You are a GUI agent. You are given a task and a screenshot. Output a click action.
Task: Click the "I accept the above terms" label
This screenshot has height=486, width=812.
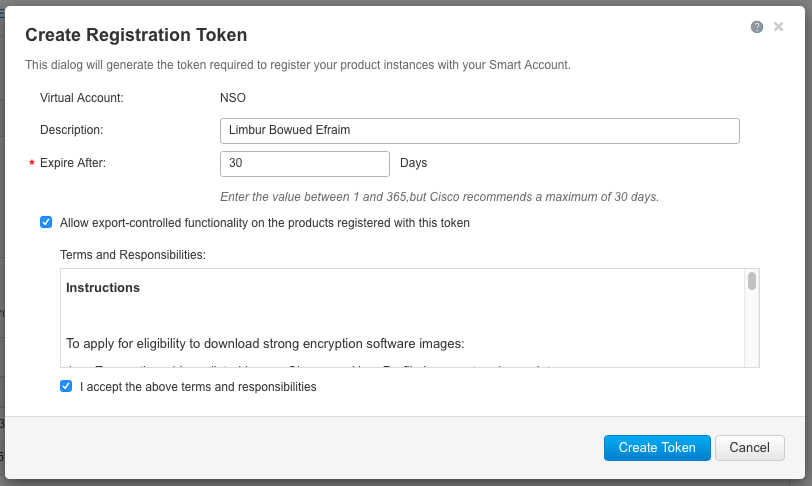tap(198, 387)
